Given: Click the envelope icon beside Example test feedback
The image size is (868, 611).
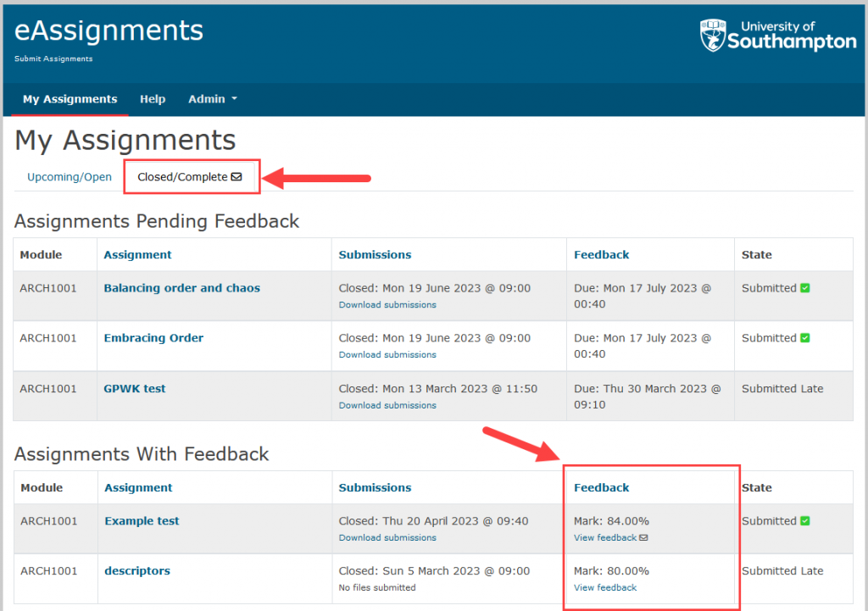Looking at the screenshot, I should tap(643, 537).
